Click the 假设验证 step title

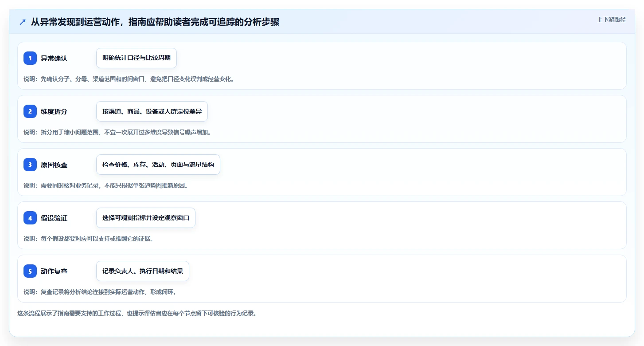(54, 218)
